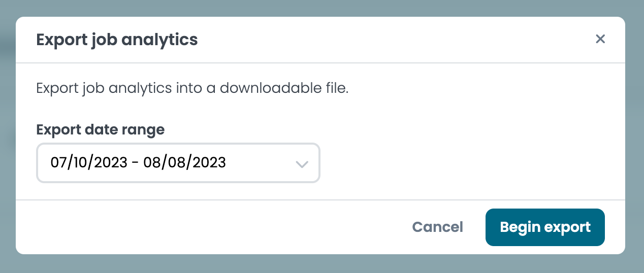Show date range options via down chevron
This screenshot has width=644, height=273.
pyautogui.click(x=302, y=164)
